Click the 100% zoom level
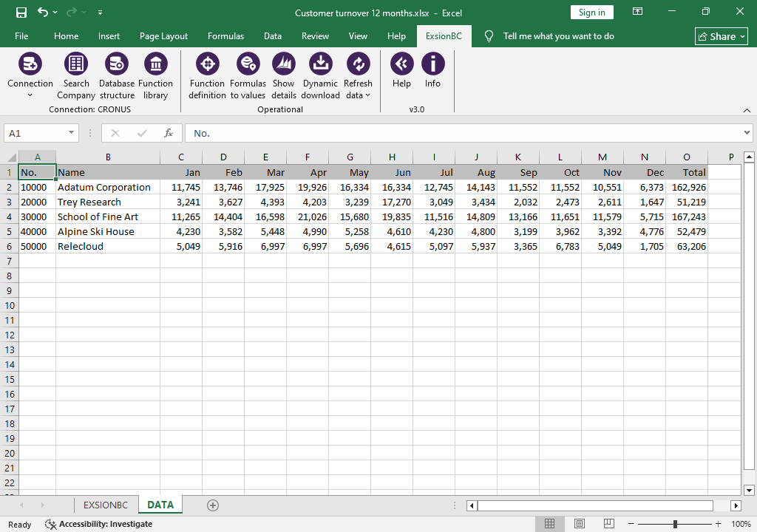757x532 pixels. point(741,524)
